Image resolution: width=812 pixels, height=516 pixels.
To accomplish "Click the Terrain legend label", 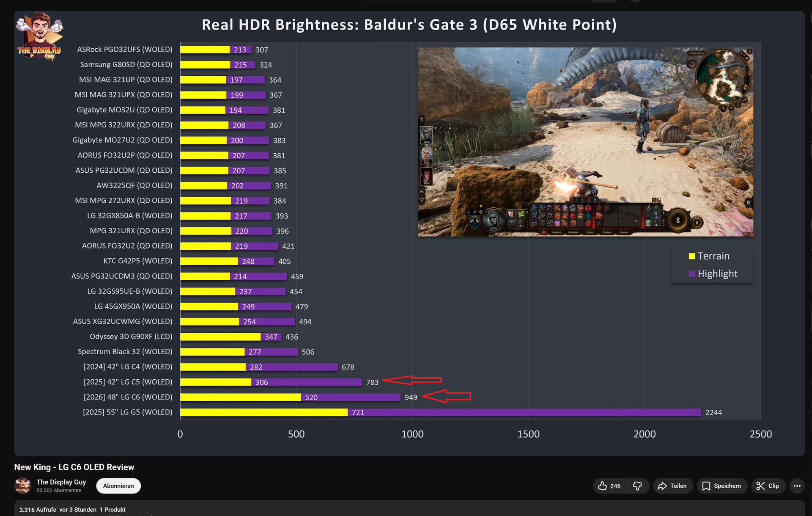I will point(713,256).
